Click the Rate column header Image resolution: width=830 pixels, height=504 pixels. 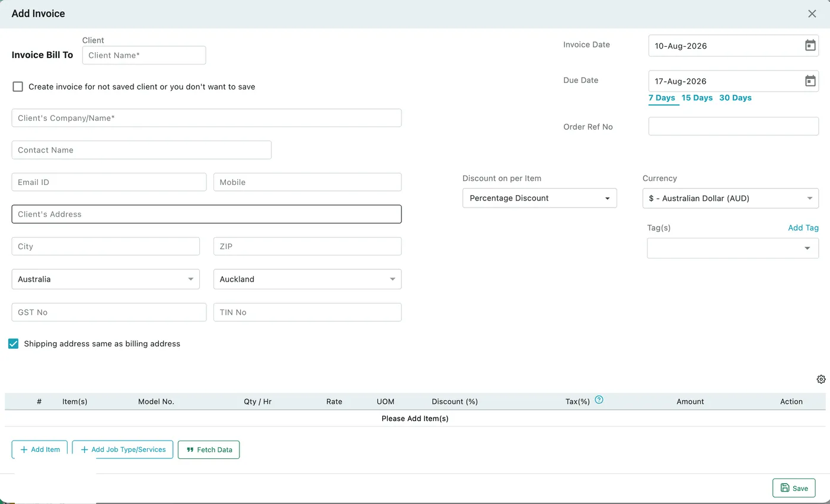click(x=334, y=401)
